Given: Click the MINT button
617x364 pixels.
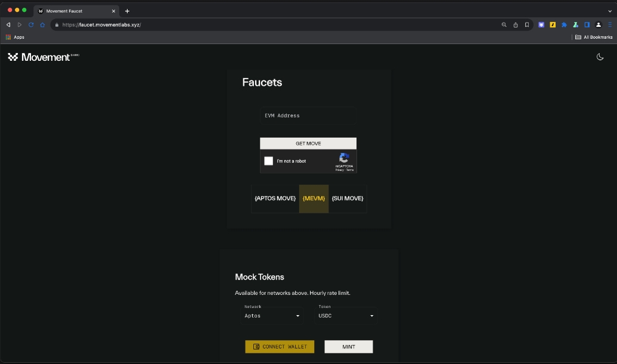Looking at the screenshot, I should pyautogui.click(x=349, y=347).
